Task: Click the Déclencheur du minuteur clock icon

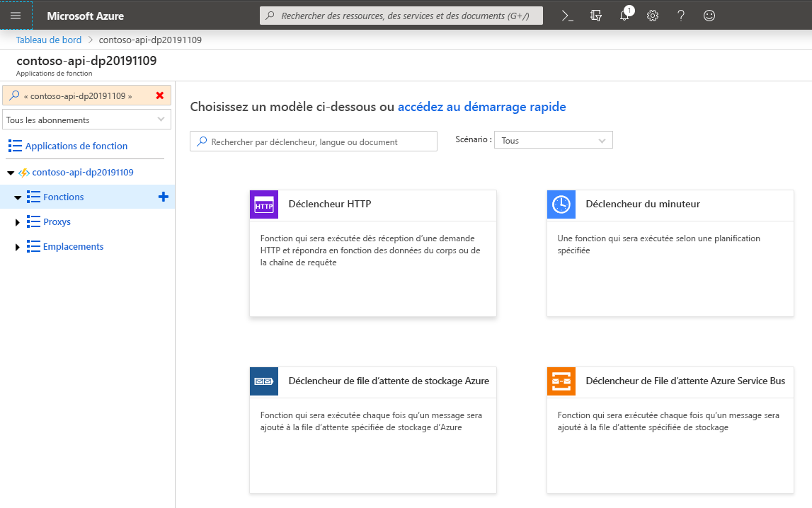Action: pos(561,204)
